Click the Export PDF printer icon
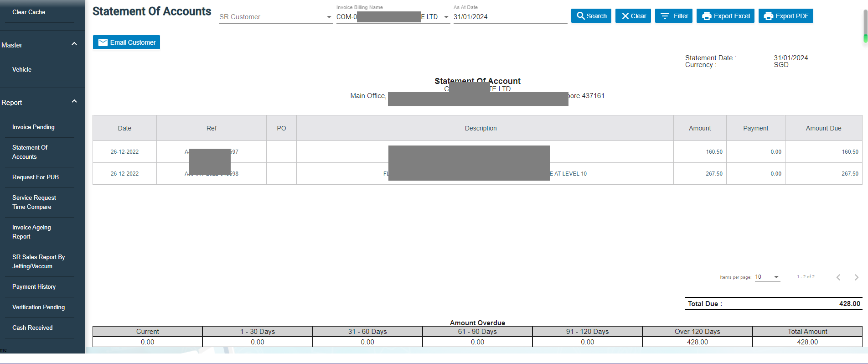 click(768, 16)
